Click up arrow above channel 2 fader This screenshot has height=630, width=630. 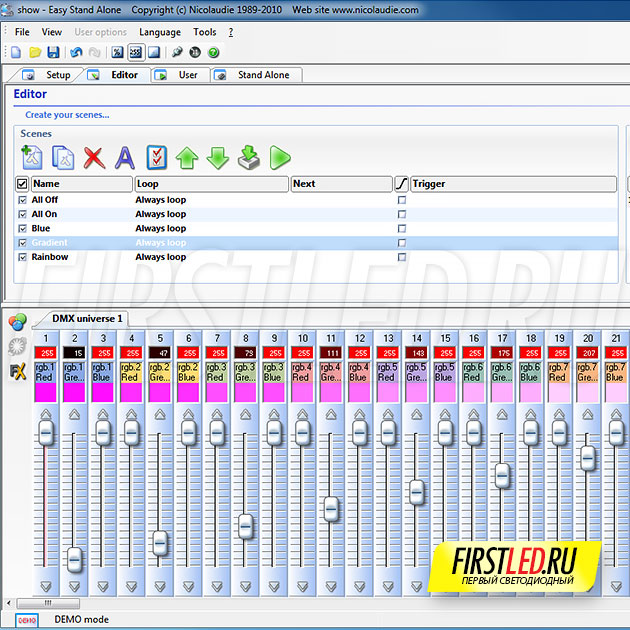(74, 414)
